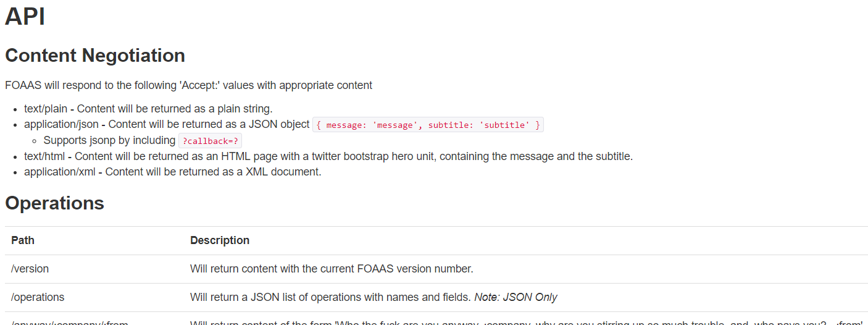Click the /anyway path cell at the bottom
The image size is (868, 325).
(x=69, y=321)
